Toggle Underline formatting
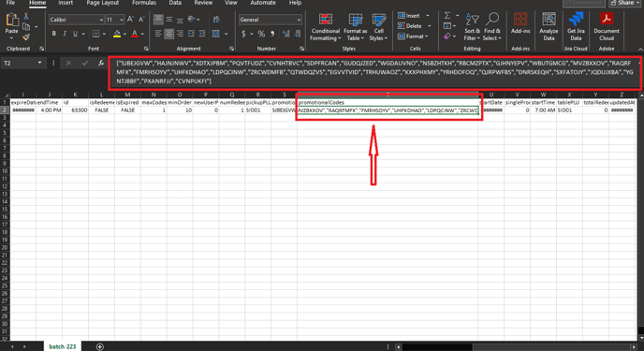Image resolution: width=644 pixels, height=351 pixels. pyautogui.click(x=75, y=34)
